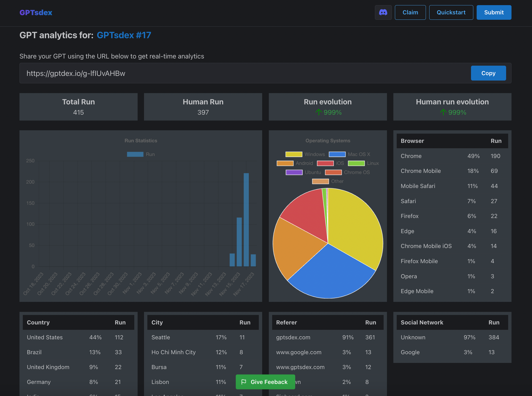The height and width of the screenshot is (396, 532).
Task: Select the Ho Chi Minh City row
Action: click(x=203, y=352)
